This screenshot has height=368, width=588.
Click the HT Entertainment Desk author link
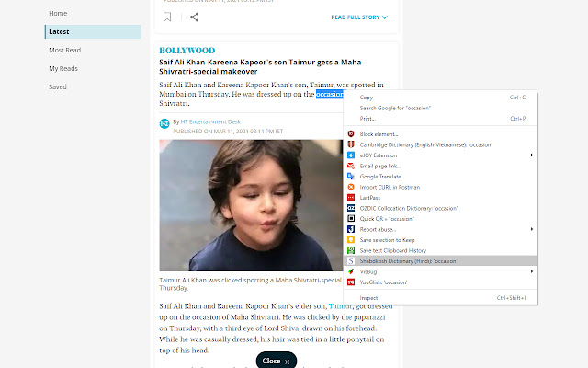pos(210,121)
